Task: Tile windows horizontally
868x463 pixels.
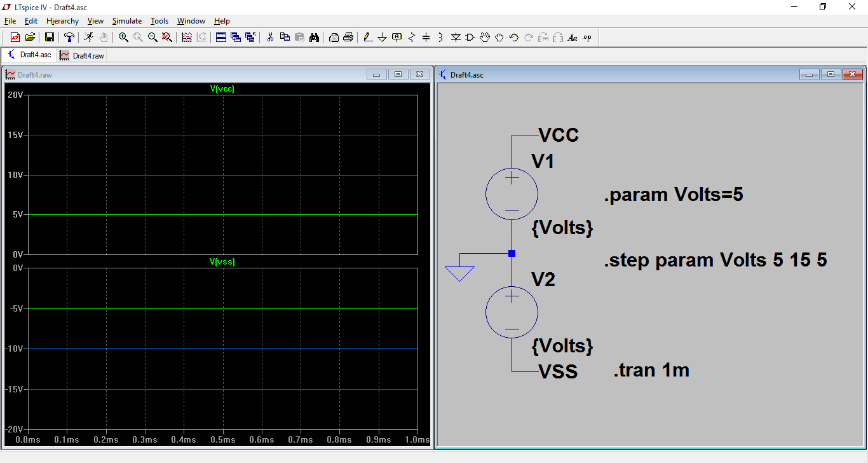Action: (221, 38)
